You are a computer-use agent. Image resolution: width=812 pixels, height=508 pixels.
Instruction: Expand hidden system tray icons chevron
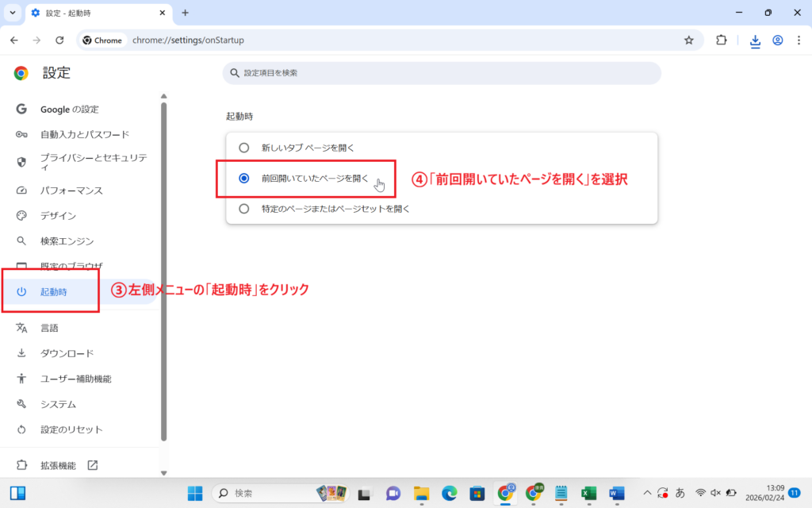point(647,493)
